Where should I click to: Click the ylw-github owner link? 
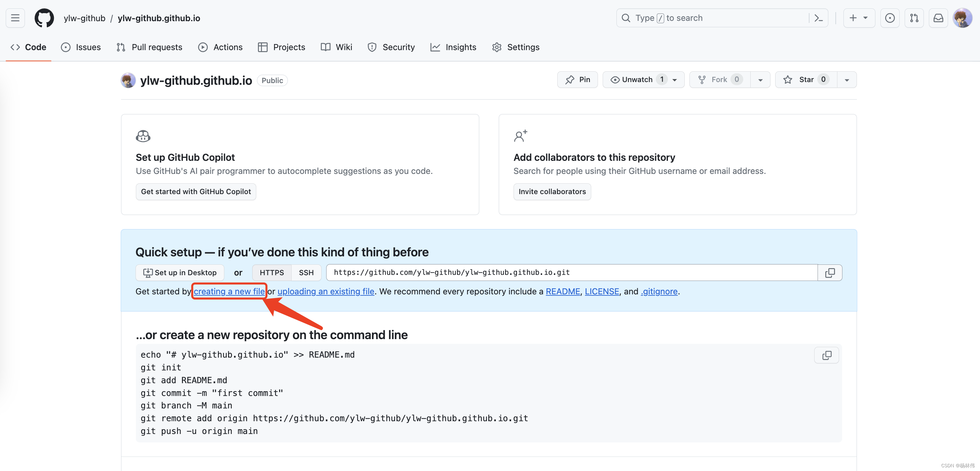pos(84,18)
